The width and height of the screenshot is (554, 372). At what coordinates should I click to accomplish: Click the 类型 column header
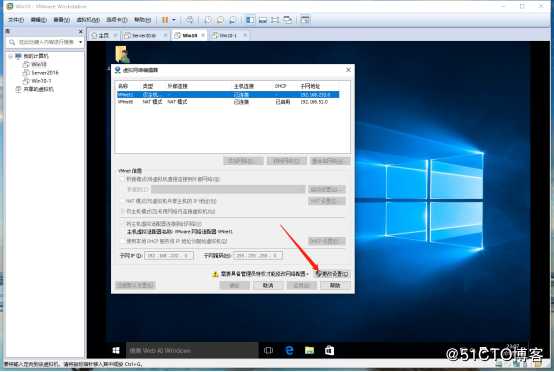(x=148, y=86)
